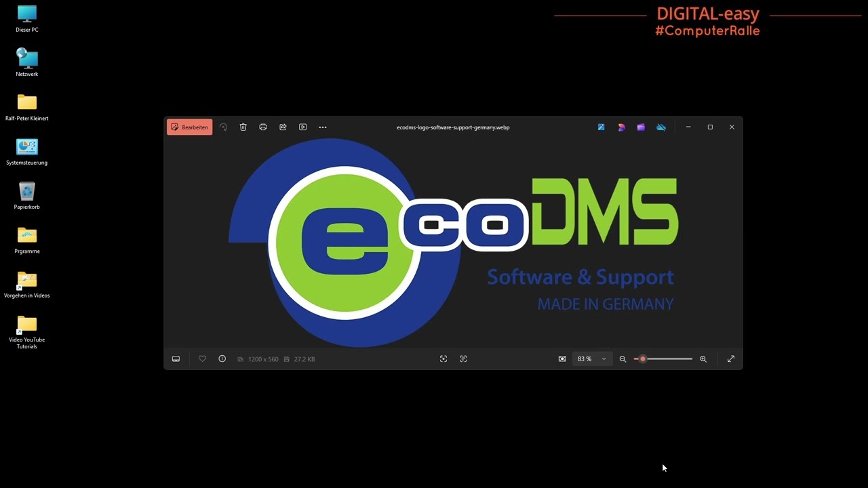Show file info with the info icon
Image resolution: width=868 pixels, height=488 pixels.
tap(222, 359)
